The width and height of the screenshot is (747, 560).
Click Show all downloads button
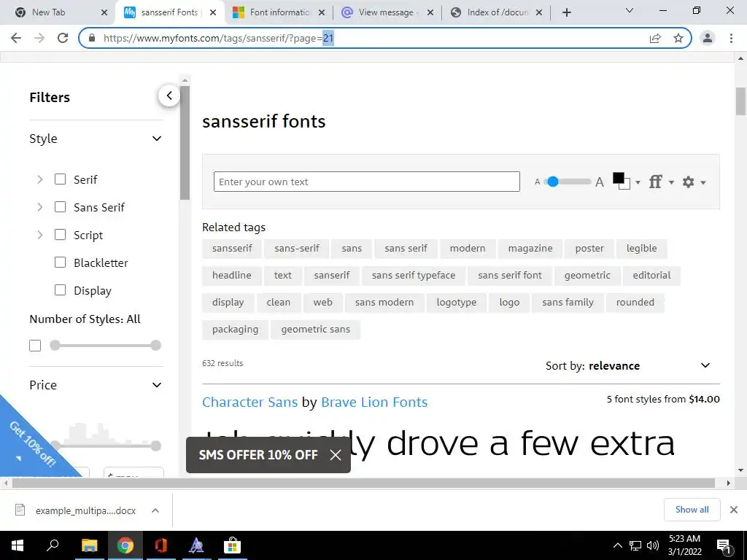(692, 510)
